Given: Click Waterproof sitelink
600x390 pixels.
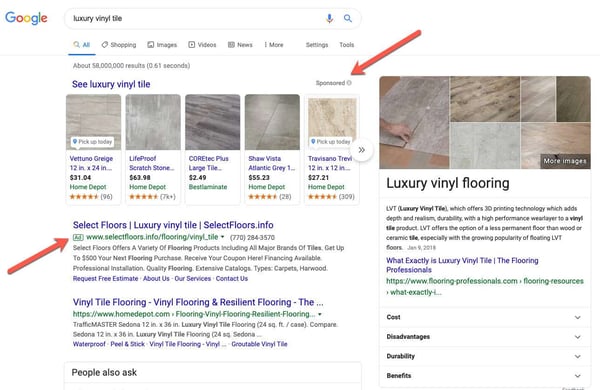Looking at the screenshot, I should click(89, 344).
